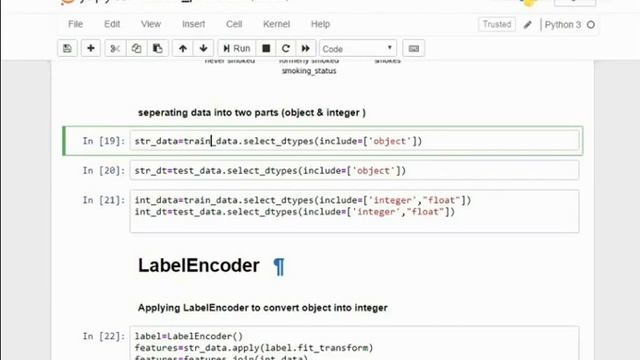Click the Python 3 kernel name
Viewport: 640px width, 360px height.
point(563,25)
